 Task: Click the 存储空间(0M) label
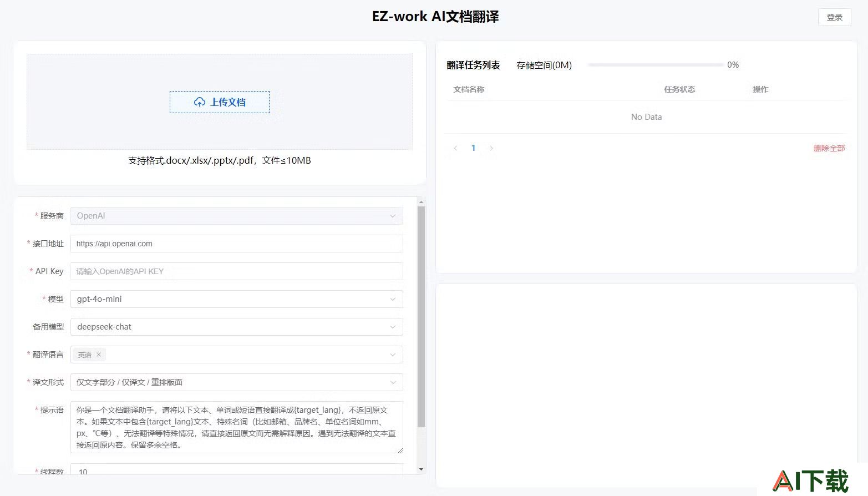pos(544,65)
